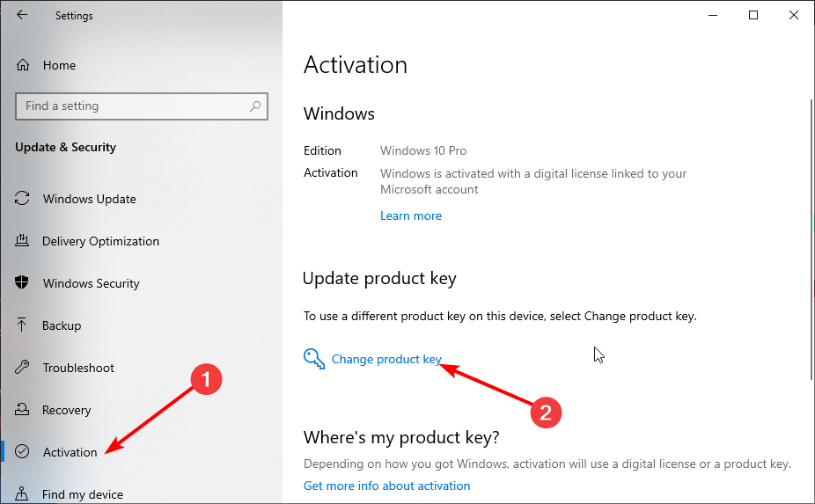The height and width of the screenshot is (504, 815).
Task: Click the Home house icon
Action: (23, 65)
